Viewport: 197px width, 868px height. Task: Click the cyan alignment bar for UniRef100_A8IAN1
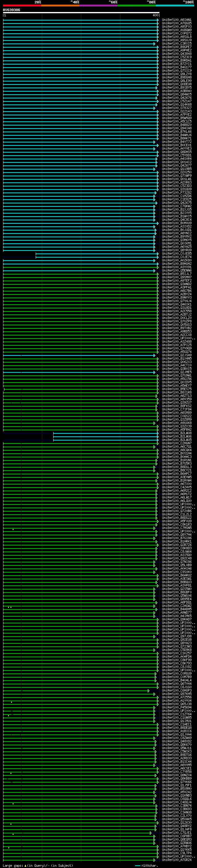(81, 20)
